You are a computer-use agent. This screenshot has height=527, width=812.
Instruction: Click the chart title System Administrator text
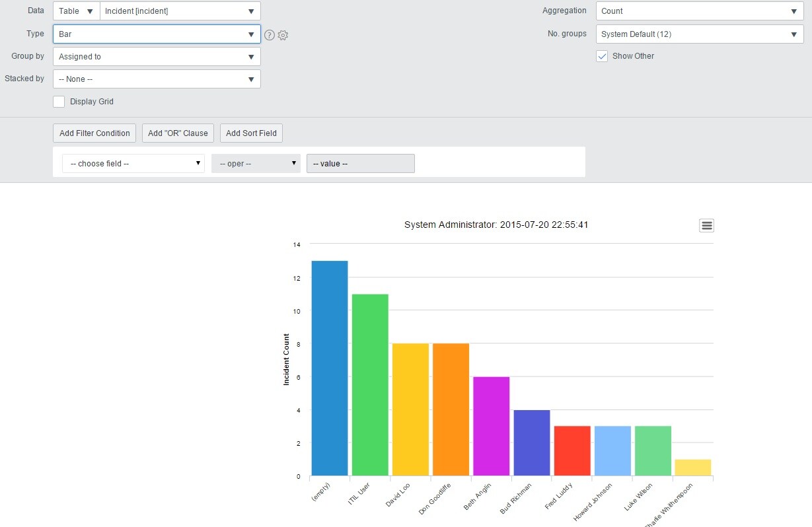point(496,225)
